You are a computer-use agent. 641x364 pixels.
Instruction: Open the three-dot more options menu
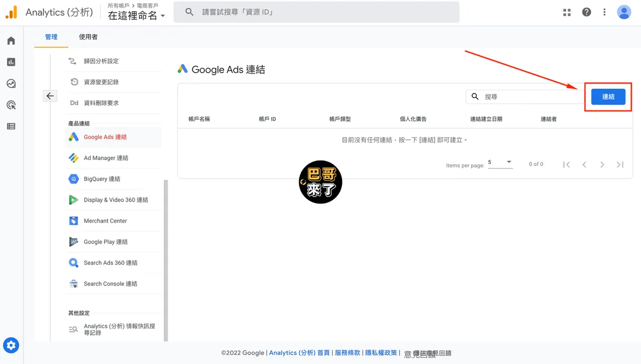[605, 12]
